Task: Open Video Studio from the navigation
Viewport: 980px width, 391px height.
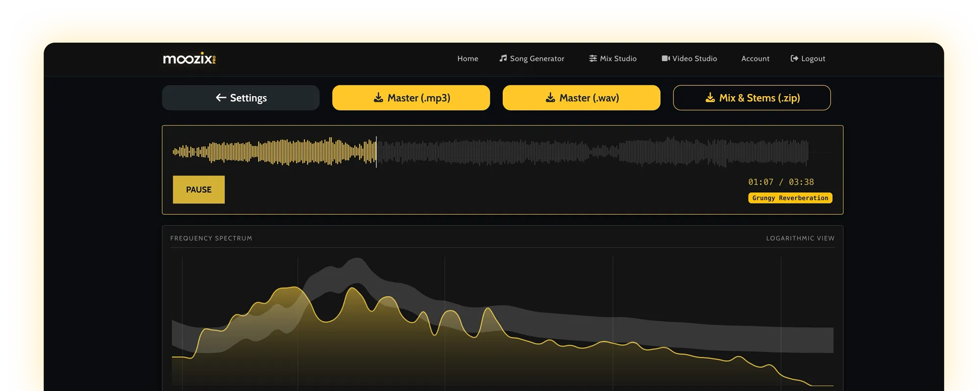Action: (689, 58)
